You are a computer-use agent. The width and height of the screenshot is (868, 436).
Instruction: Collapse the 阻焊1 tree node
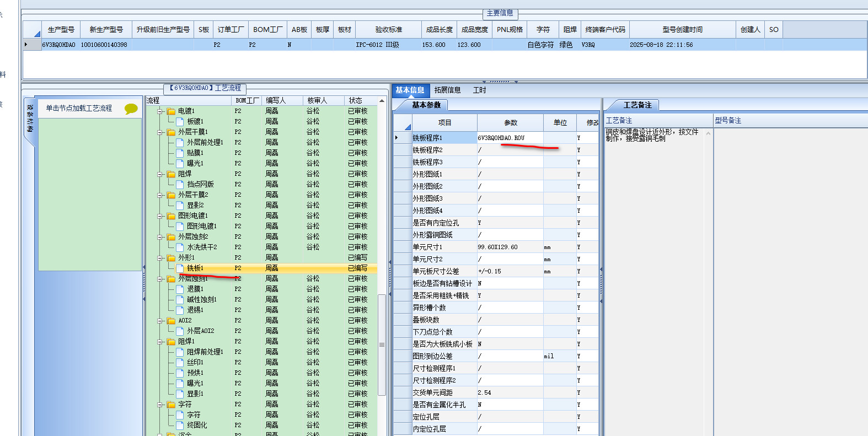(160, 342)
